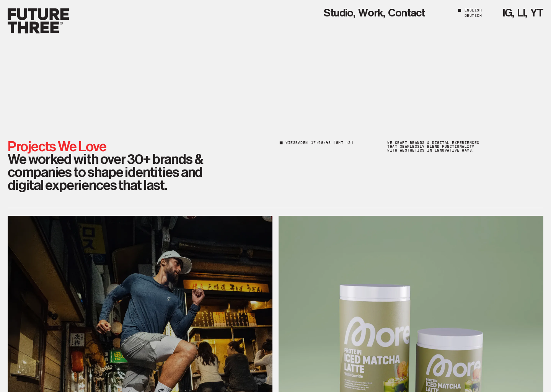Click the '30+ brands' headline paragraph
This screenshot has width=551, height=392.
point(105,172)
